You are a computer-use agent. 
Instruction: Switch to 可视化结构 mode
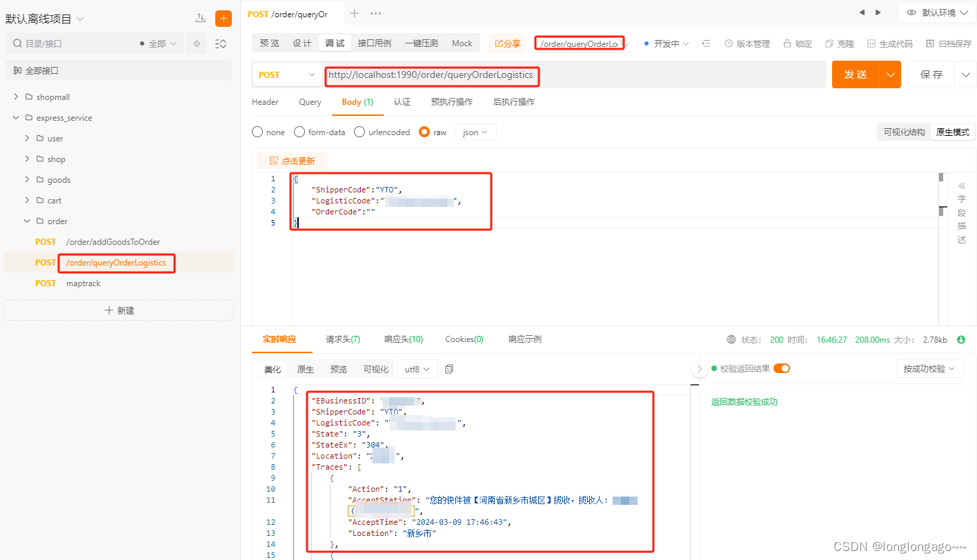(904, 132)
